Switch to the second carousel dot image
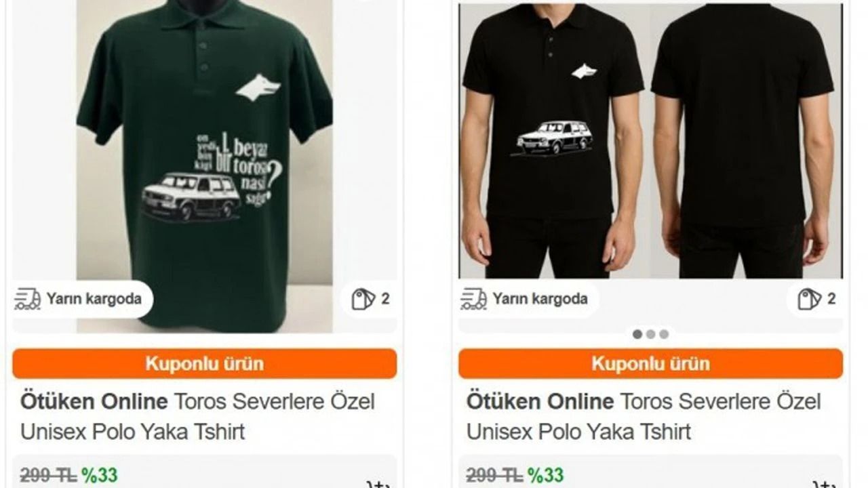 coord(651,334)
